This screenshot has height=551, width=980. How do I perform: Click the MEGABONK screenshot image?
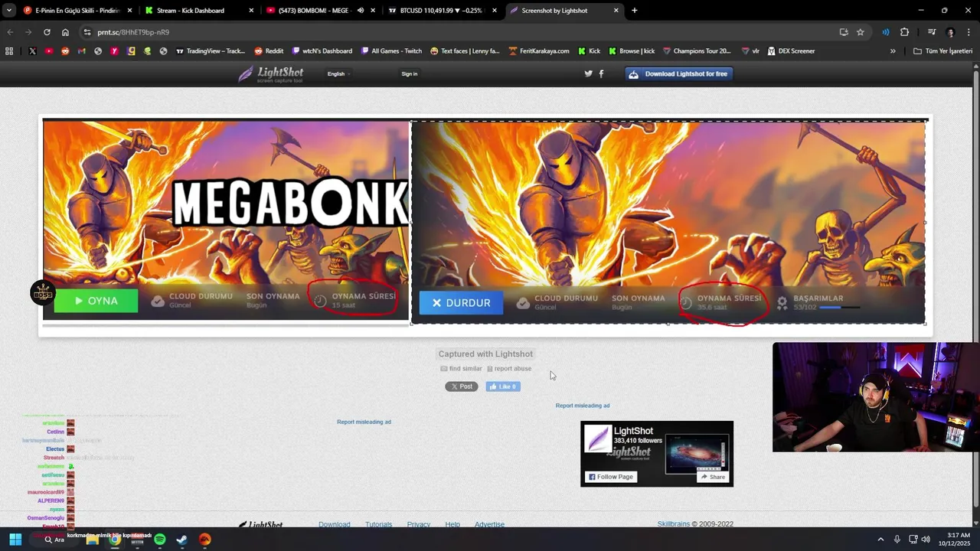[x=484, y=222]
